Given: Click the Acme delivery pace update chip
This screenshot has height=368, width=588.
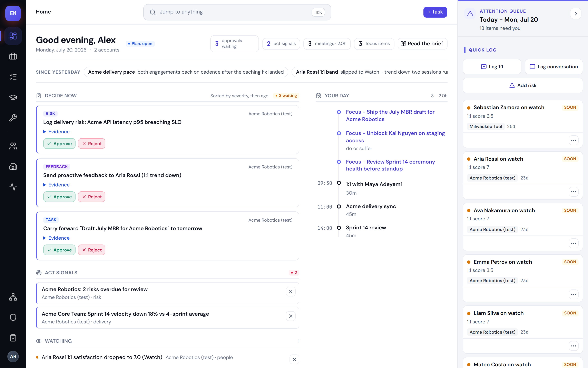Looking at the screenshot, I should (186, 72).
